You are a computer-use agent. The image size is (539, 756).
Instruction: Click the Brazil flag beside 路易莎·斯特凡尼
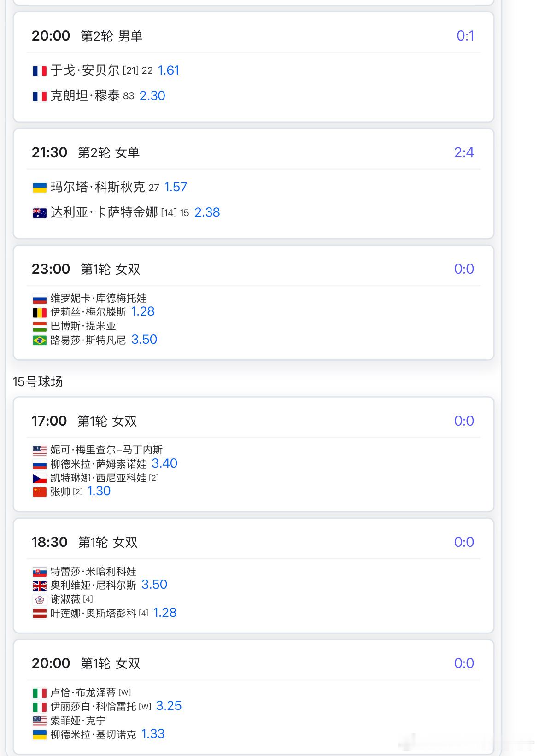pos(40,340)
